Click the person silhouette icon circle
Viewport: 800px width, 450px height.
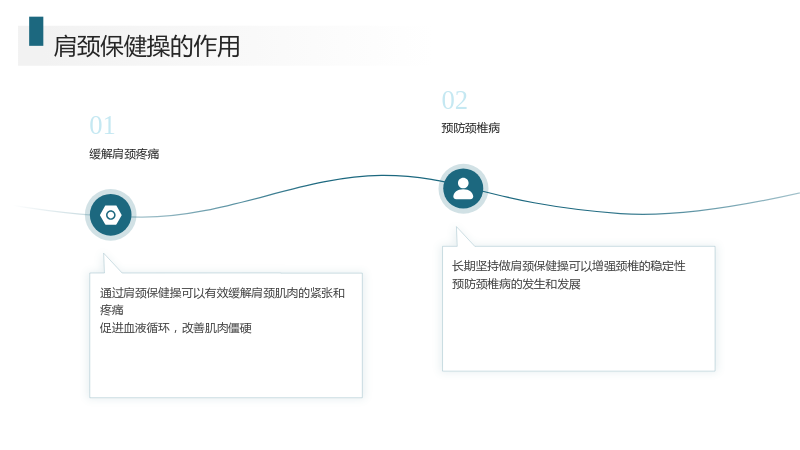coord(463,189)
